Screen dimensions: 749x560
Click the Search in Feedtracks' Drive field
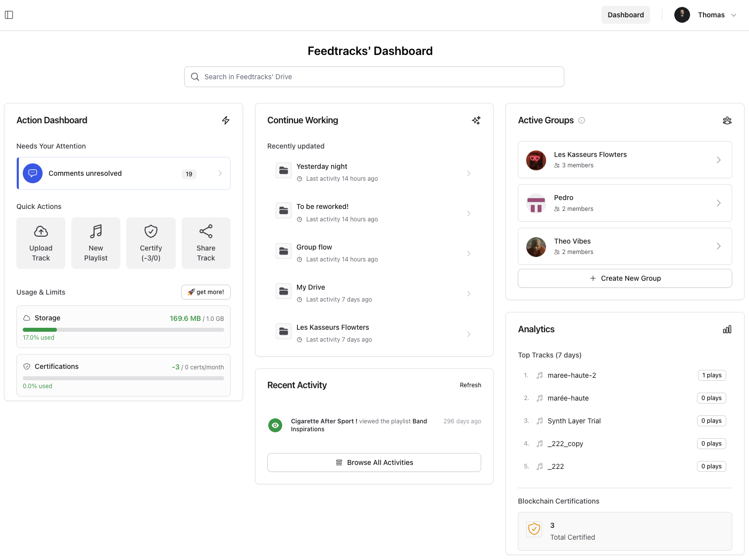[x=374, y=77]
